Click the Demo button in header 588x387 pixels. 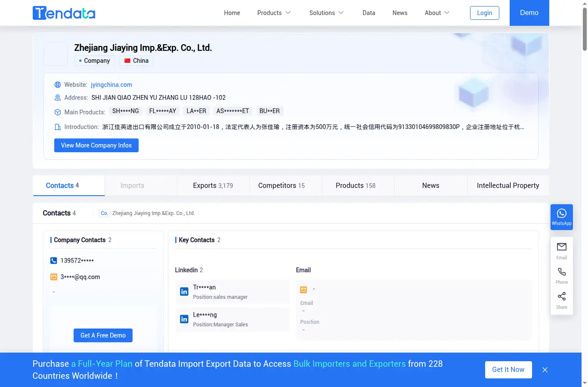pyautogui.click(x=529, y=13)
